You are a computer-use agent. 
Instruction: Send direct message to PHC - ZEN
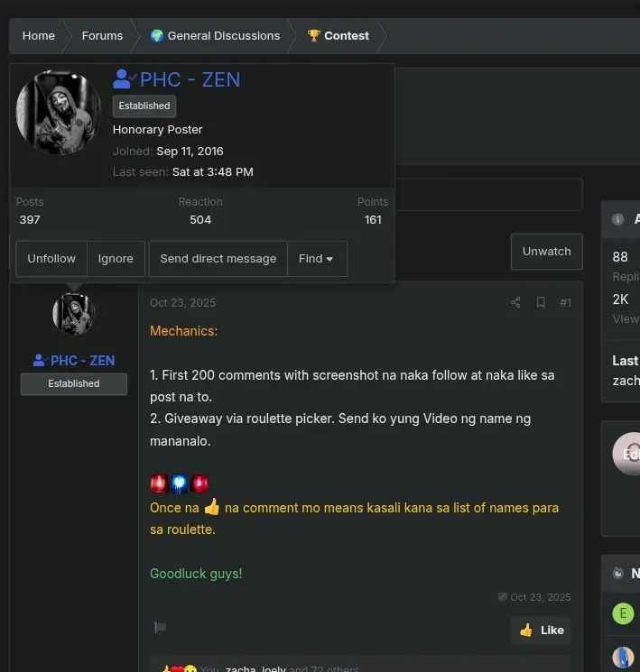click(x=218, y=259)
